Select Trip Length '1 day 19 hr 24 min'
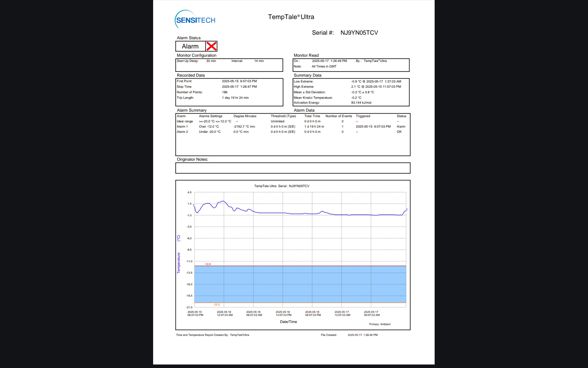This screenshot has height=368, width=588. pos(235,98)
